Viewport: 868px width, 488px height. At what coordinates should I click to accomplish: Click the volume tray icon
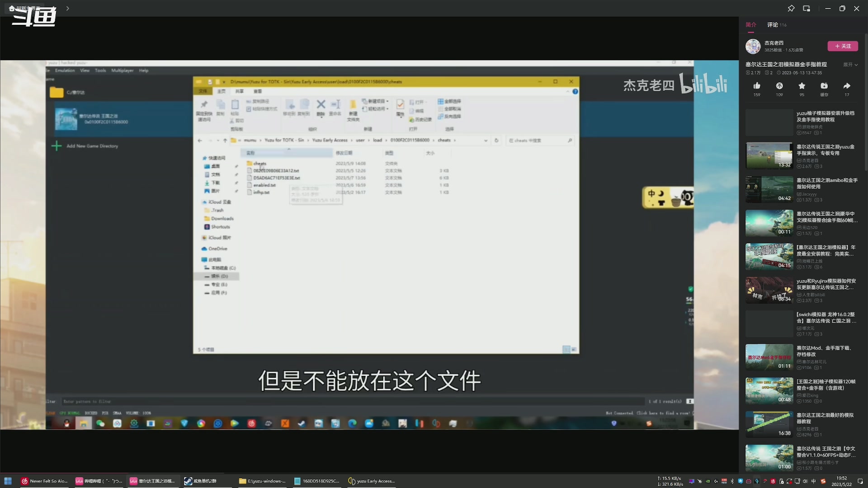click(805, 481)
